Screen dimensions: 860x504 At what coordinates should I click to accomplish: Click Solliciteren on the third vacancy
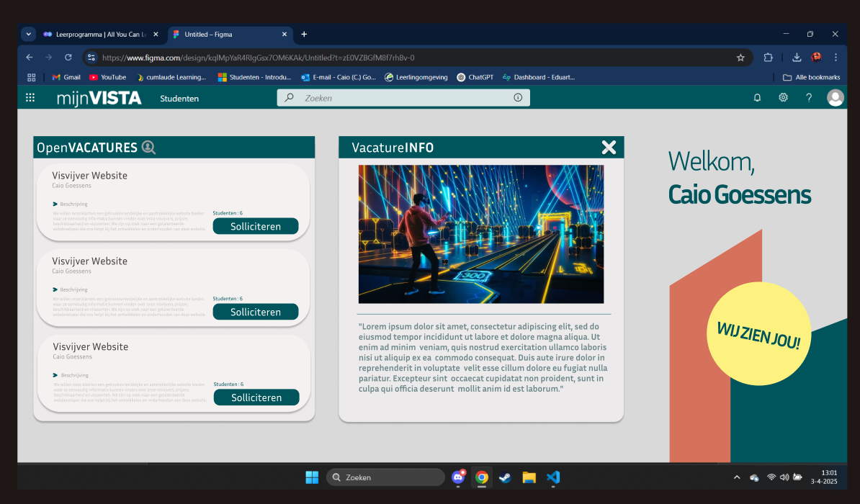(x=256, y=397)
